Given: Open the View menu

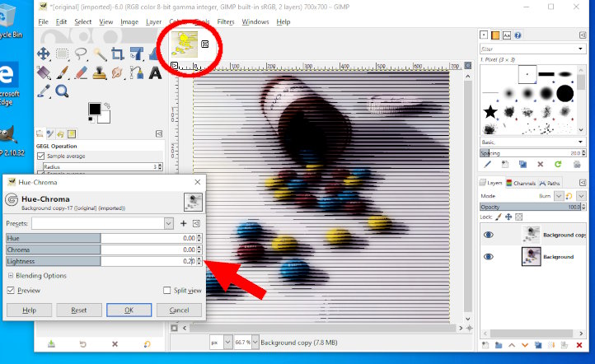Looking at the screenshot, I should click(105, 22).
